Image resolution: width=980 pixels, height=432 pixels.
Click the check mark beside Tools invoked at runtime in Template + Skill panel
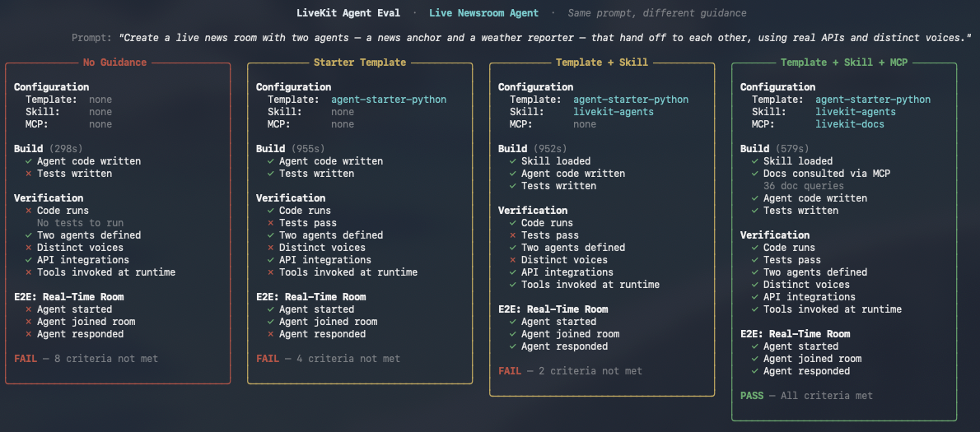click(512, 285)
